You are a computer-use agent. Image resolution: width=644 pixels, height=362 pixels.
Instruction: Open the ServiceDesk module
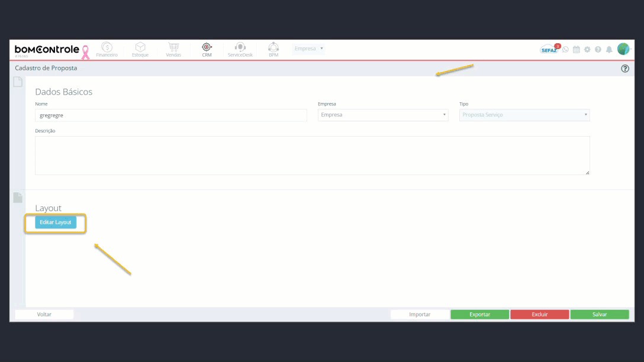(x=240, y=50)
